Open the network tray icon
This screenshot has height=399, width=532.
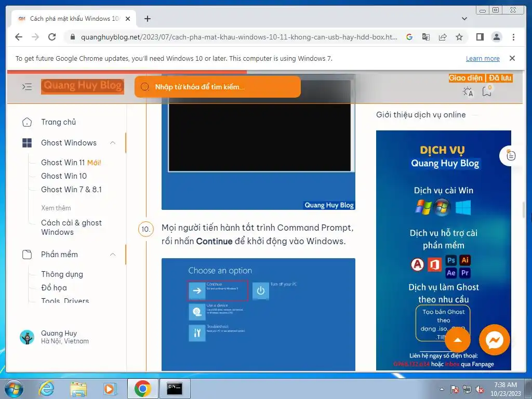[467, 389]
